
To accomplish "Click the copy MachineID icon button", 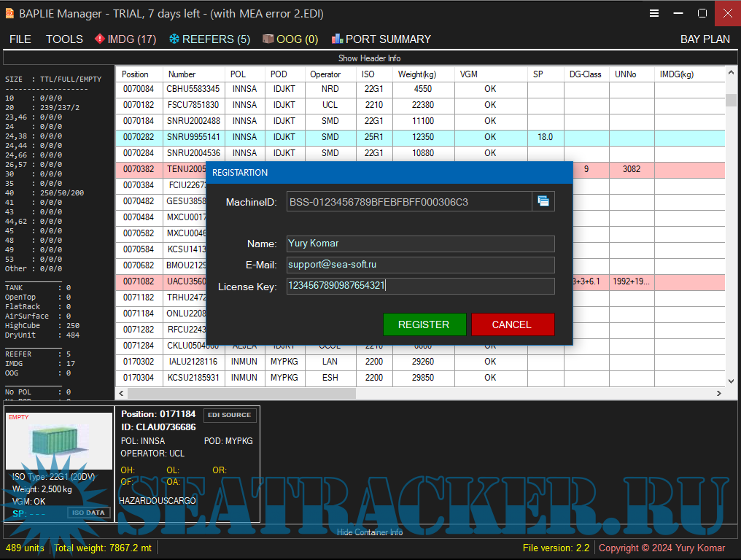I will pyautogui.click(x=543, y=202).
